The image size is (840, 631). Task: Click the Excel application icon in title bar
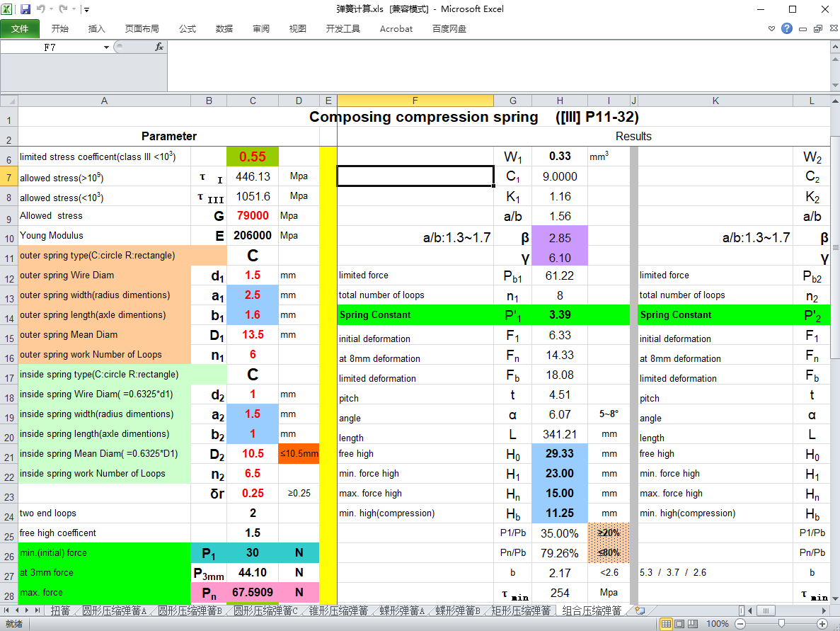[x=7, y=9]
